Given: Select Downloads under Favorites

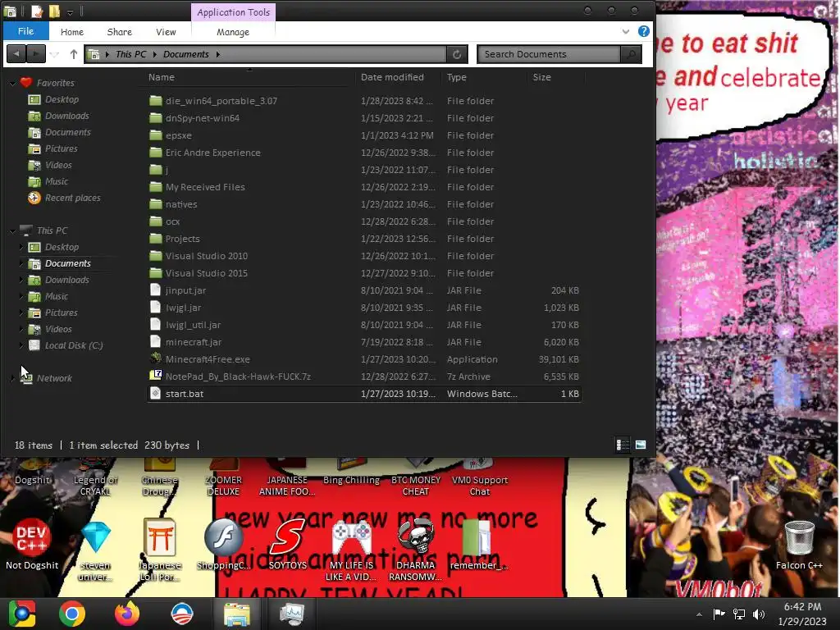Looking at the screenshot, I should click(67, 116).
